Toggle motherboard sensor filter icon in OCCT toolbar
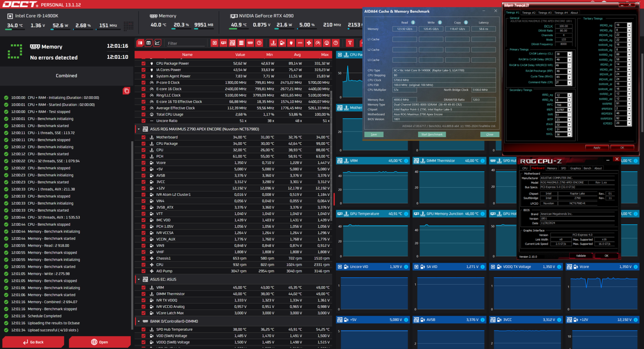Image resolution: width=644 pixels, height=349 pixels. click(x=232, y=43)
